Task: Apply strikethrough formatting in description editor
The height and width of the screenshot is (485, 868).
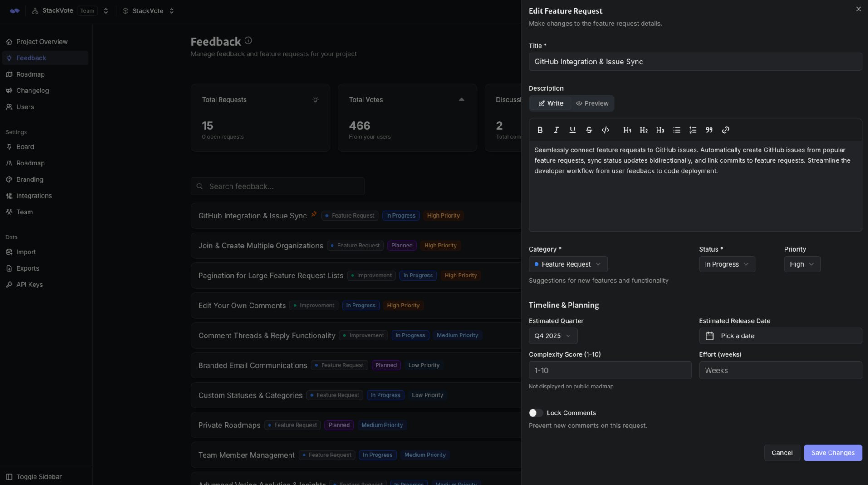Action: click(589, 130)
